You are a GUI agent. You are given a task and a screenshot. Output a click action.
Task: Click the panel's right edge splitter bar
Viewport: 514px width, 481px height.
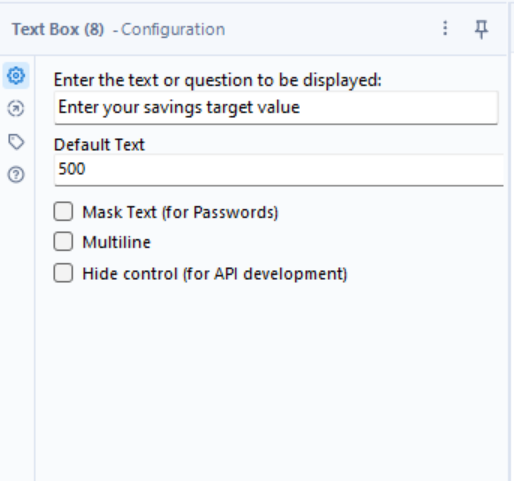[510, 240]
